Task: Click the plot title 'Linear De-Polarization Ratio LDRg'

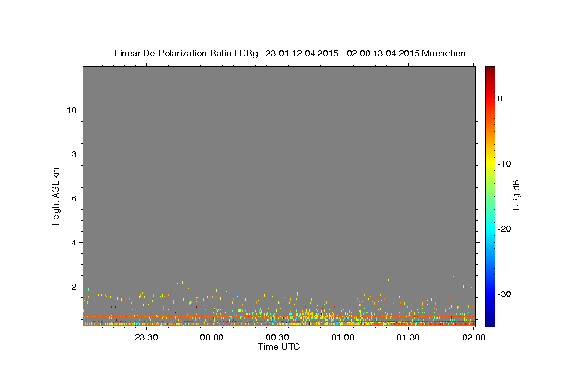Action: tap(186, 53)
